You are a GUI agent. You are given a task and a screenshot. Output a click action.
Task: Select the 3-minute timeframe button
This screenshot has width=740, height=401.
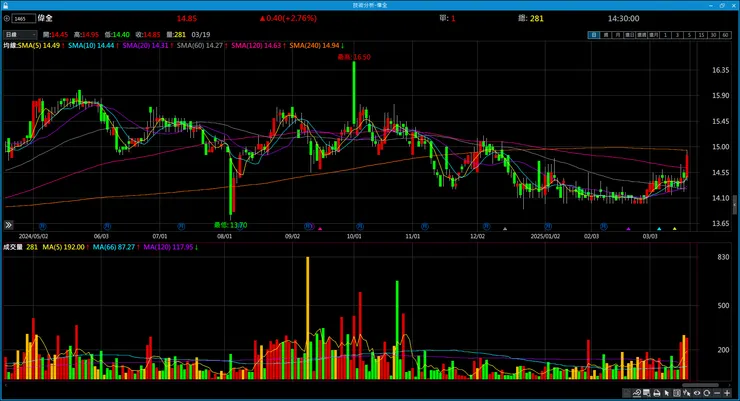click(677, 35)
